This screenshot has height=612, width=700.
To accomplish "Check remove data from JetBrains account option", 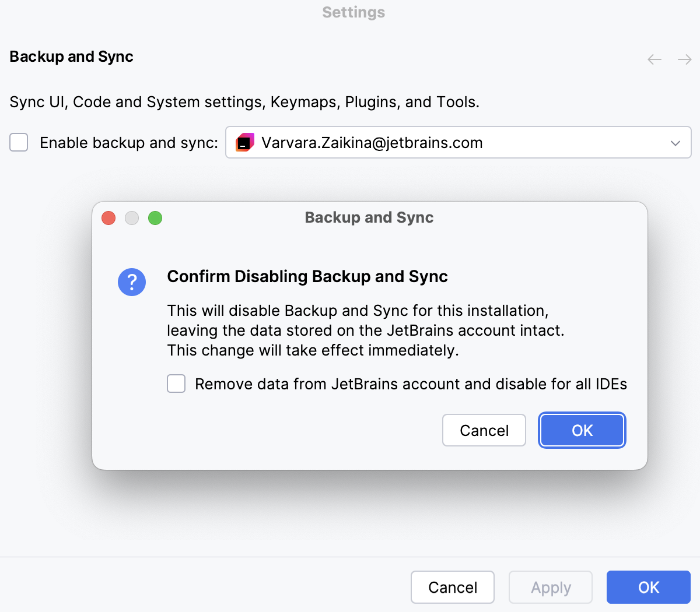I will (176, 384).
